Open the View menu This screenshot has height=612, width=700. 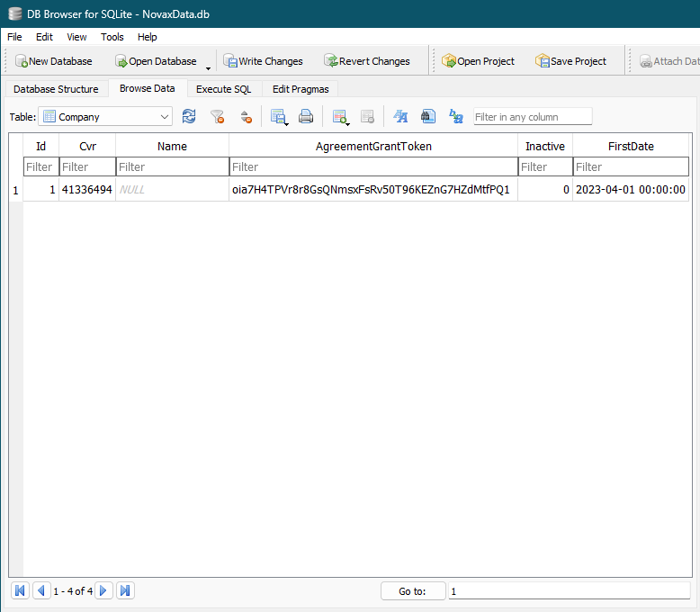point(76,37)
